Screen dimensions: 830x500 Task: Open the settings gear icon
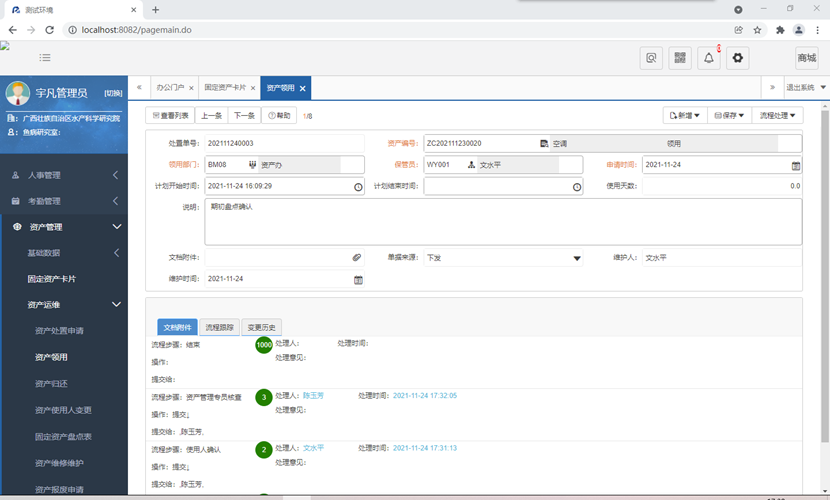point(737,58)
